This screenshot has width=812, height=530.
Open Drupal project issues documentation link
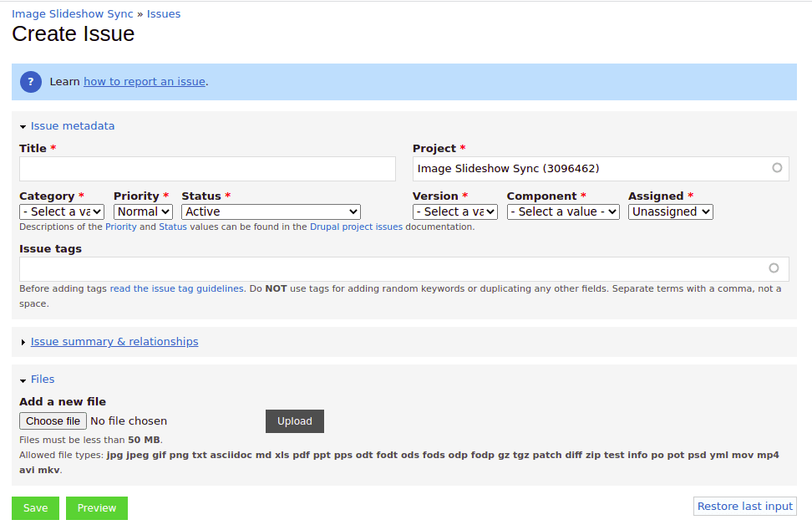pos(356,227)
